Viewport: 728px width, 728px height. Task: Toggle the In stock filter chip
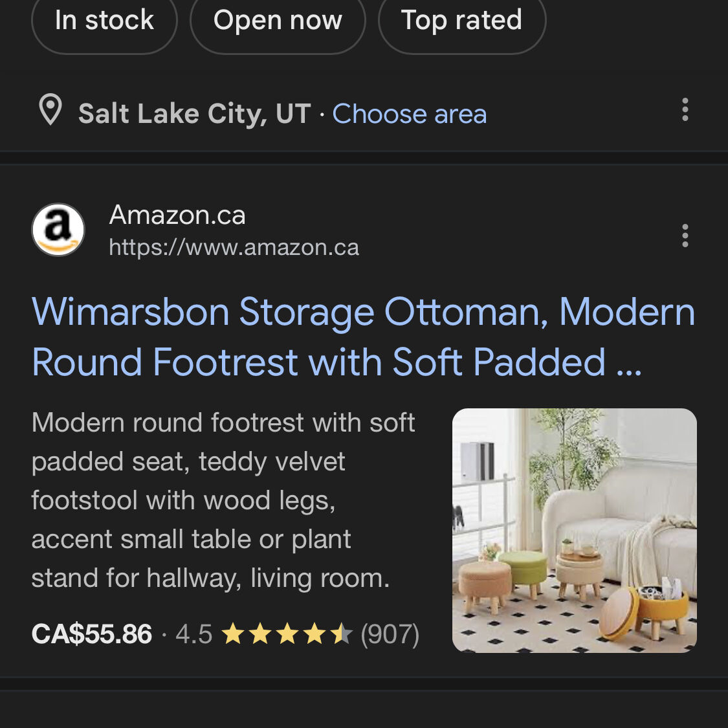click(x=104, y=21)
